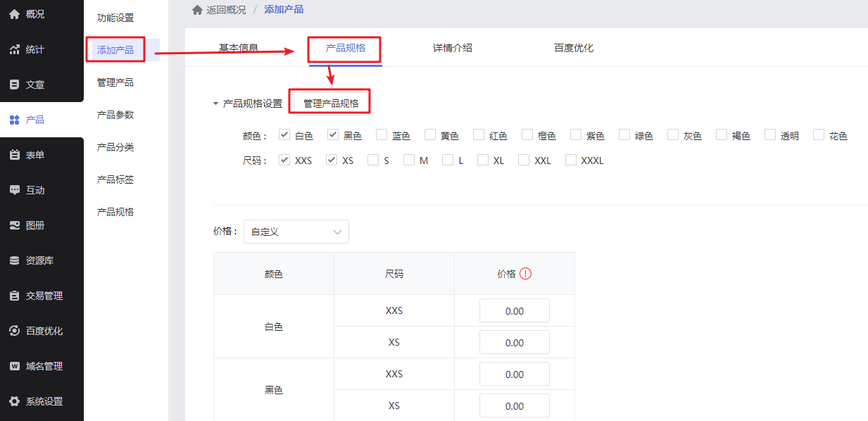868x421 pixels.
Task: Click the 颜色 table column header
Action: pyautogui.click(x=274, y=274)
